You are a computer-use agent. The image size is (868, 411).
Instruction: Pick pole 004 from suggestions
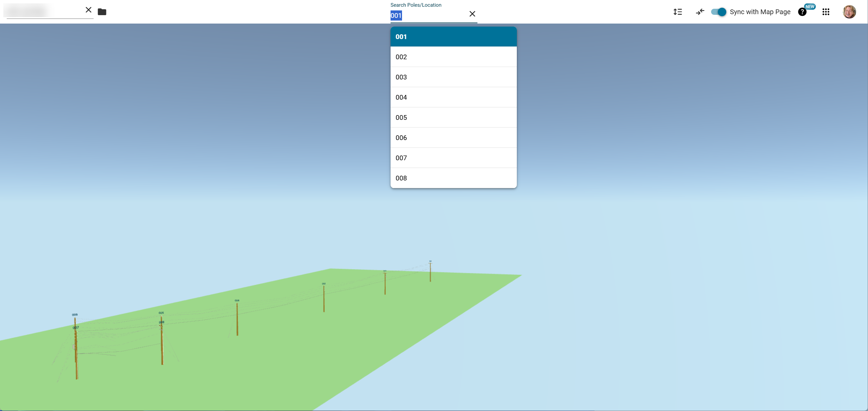coord(453,97)
